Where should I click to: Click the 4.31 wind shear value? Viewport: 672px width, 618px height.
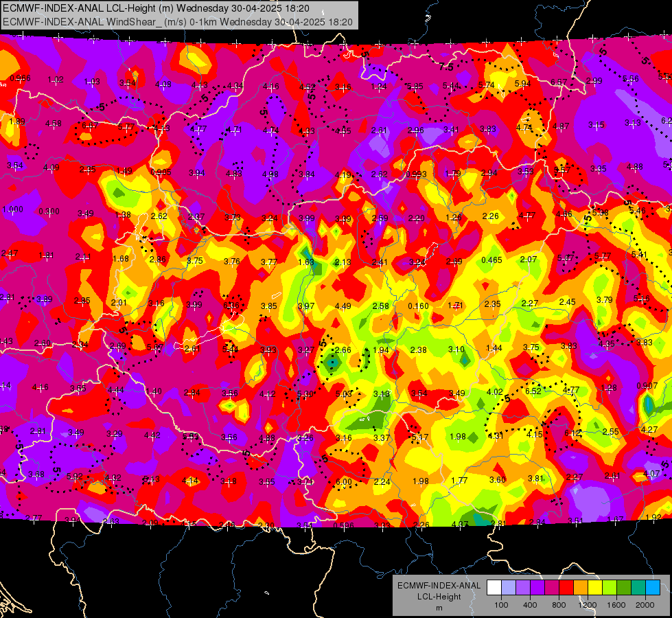pos(496,435)
